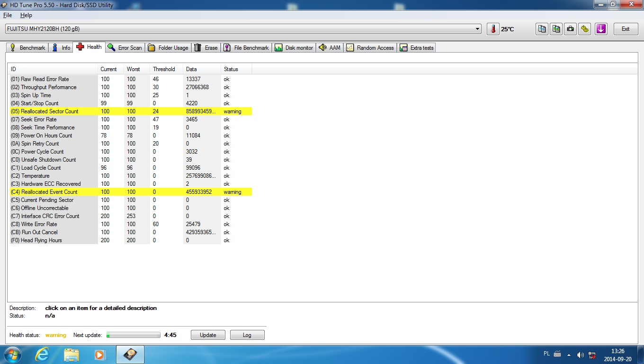This screenshot has width=644, height=364.
Task: Open the Folder Usage tab
Action: [x=168, y=47]
